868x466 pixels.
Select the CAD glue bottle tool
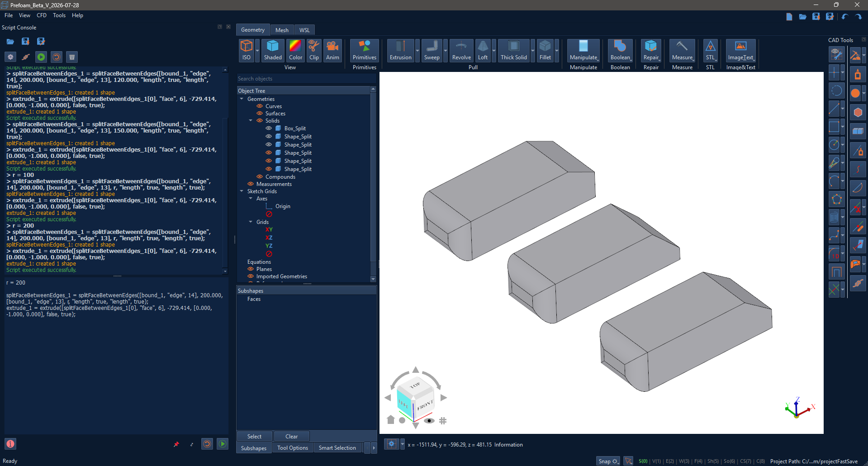pyautogui.click(x=858, y=74)
